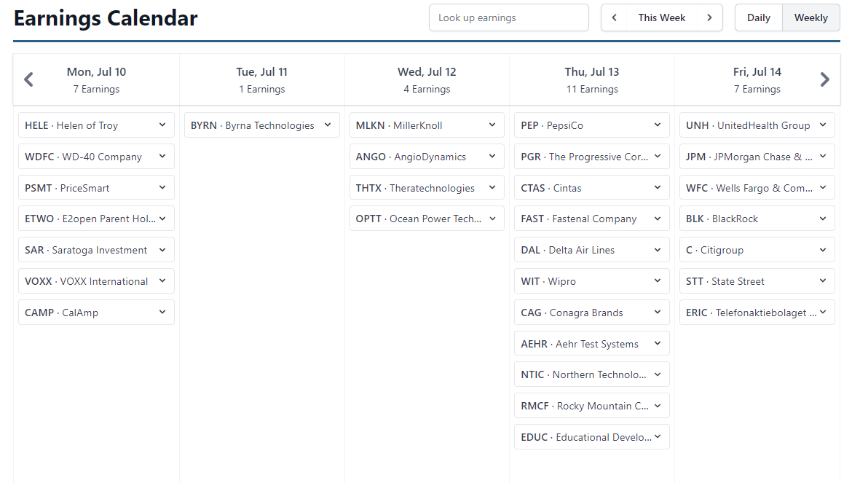This screenshot has height=483, width=868.
Task: Expand the SAR Saratoga Investment entry
Action: [x=96, y=250]
